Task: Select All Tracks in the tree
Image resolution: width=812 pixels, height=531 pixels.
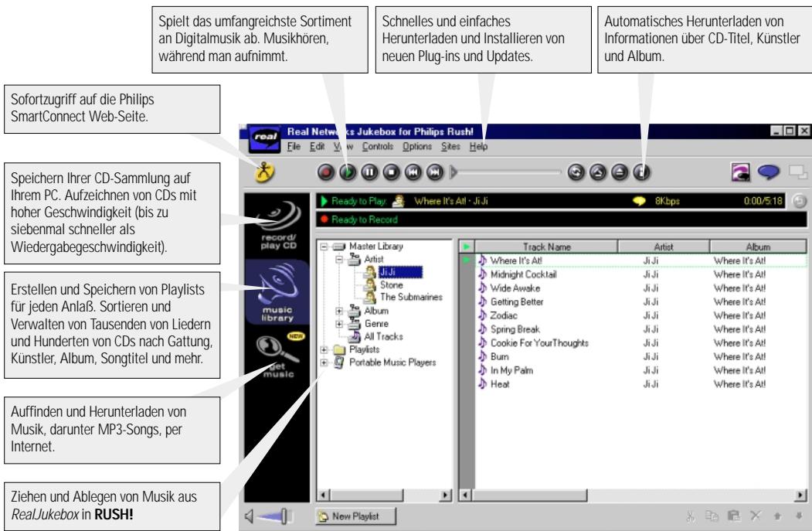Action: [x=383, y=337]
